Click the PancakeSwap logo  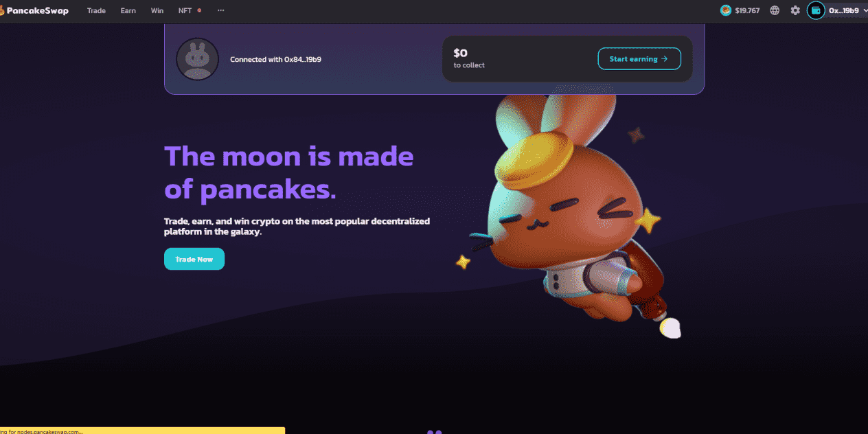pos(34,10)
